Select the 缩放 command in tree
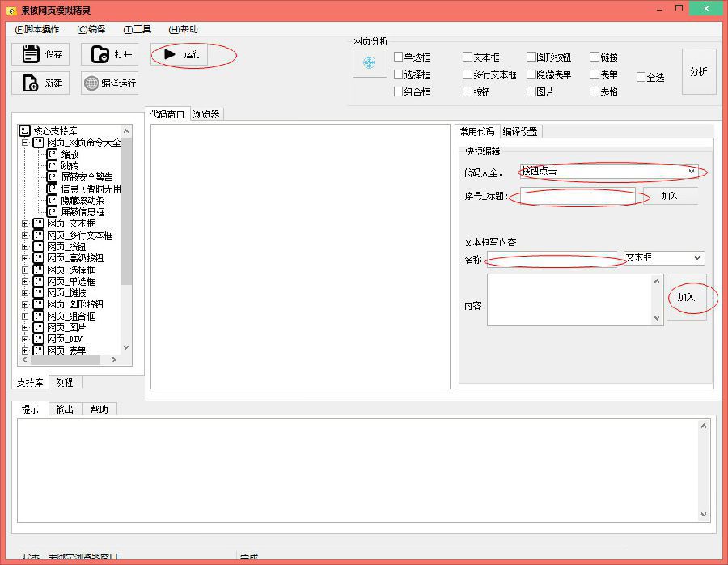This screenshot has height=565, width=728. tap(70, 154)
